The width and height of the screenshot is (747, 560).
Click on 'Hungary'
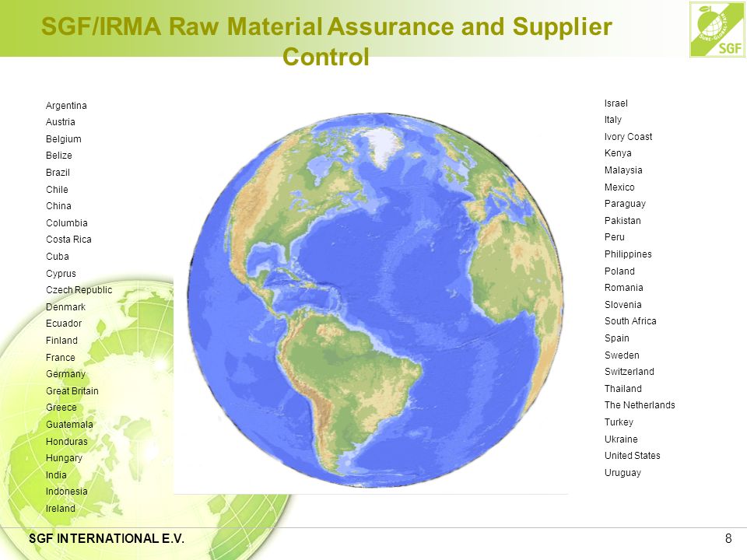(x=65, y=458)
